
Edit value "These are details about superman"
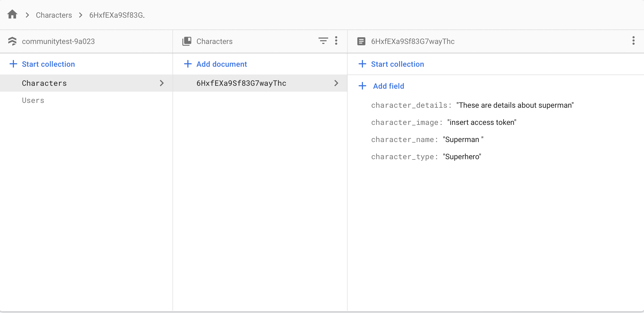[x=515, y=105]
